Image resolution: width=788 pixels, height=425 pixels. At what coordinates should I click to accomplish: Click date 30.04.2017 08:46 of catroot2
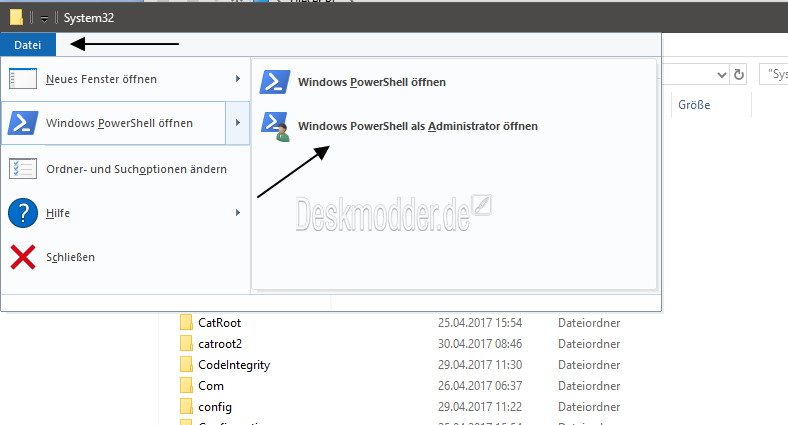click(x=480, y=344)
